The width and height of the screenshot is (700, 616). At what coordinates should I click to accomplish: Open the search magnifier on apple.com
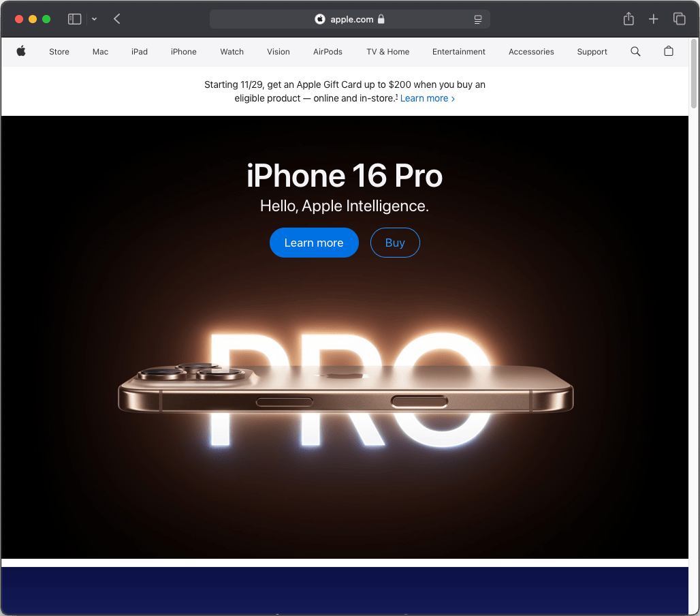coord(635,51)
